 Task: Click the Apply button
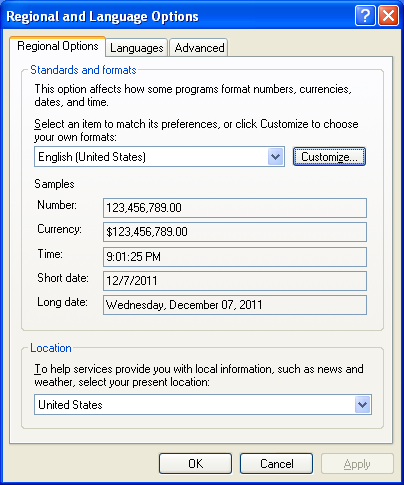[x=357, y=463]
